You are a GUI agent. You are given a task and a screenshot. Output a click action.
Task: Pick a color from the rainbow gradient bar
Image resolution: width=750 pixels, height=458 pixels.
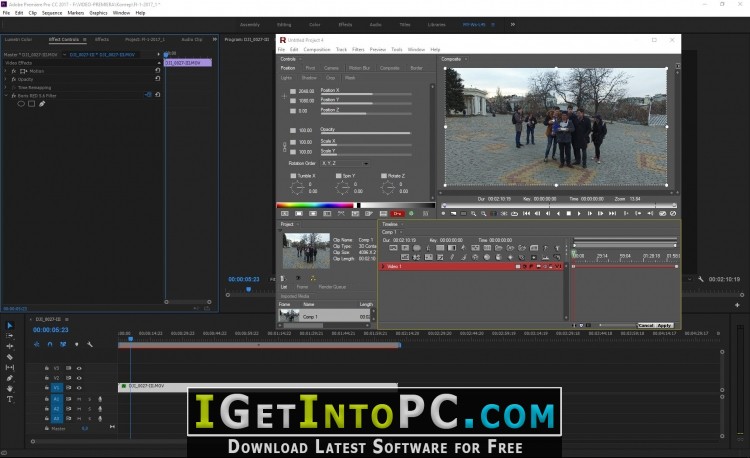315,206
